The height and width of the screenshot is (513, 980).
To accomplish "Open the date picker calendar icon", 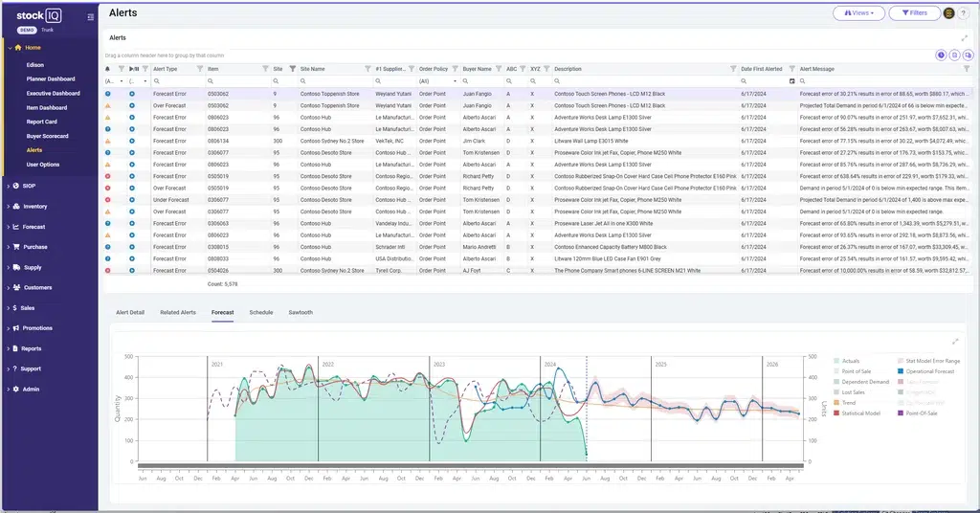I will pyautogui.click(x=791, y=81).
